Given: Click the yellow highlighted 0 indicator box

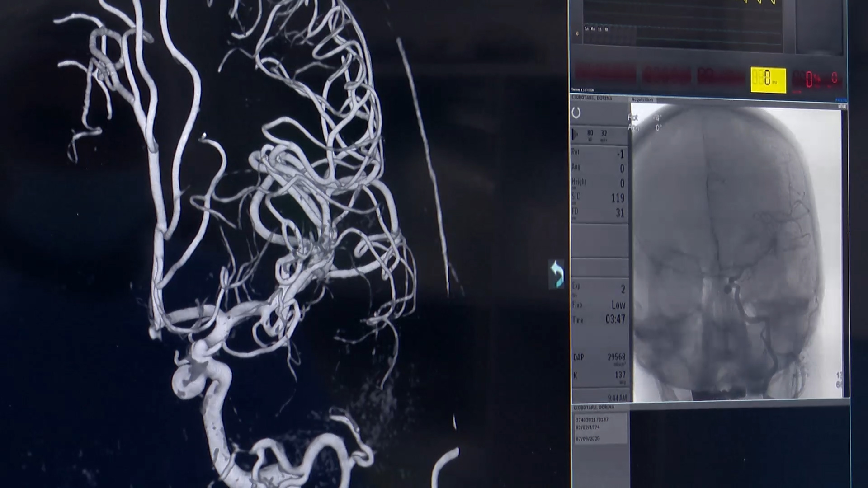Looking at the screenshot, I should tap(768, 80).
